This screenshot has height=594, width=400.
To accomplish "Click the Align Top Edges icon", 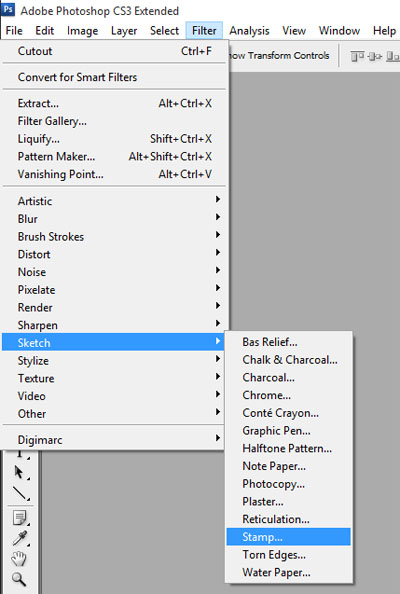I will tap(357, 56).
